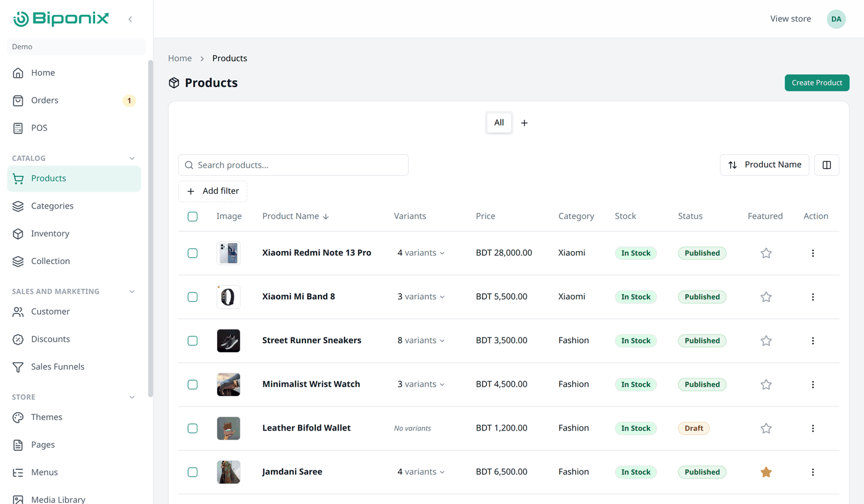The height and width of the screenshot is (504, 864).
Task: Open actions menu for Minimalist Wrist Watch
Action: click(x=813, y=384)
